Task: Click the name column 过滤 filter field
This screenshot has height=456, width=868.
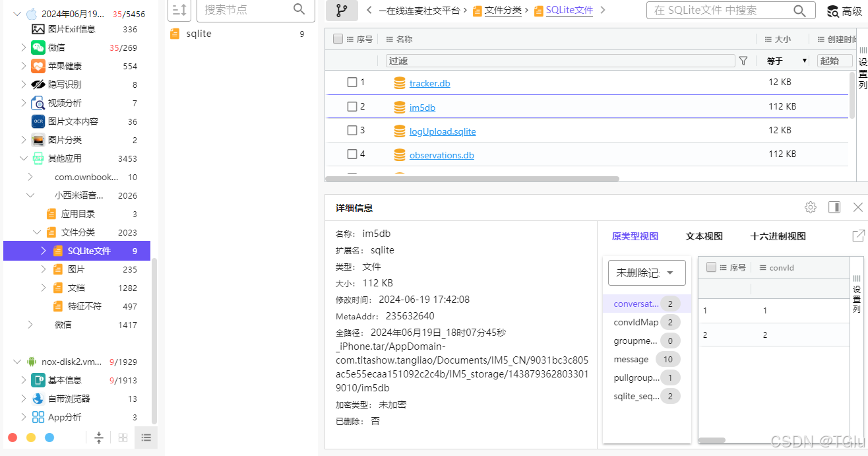Action: [x=561, y=61]
